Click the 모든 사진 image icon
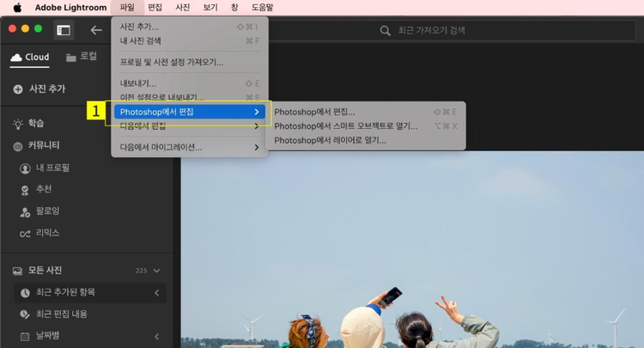644x348 pixels. click(17, 271)
